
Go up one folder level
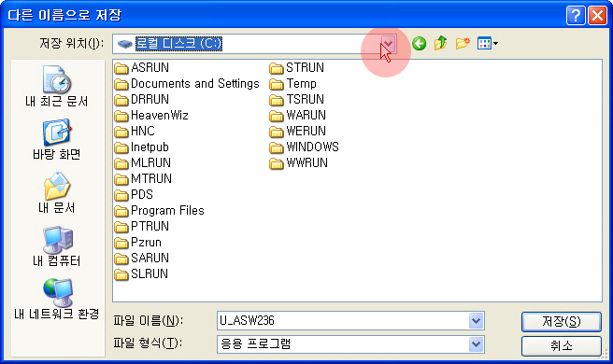(x=441, y=43)
